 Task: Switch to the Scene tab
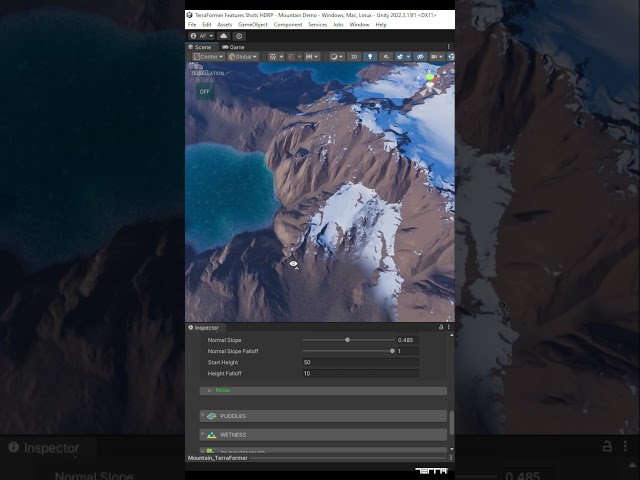(x=200, y=47)
